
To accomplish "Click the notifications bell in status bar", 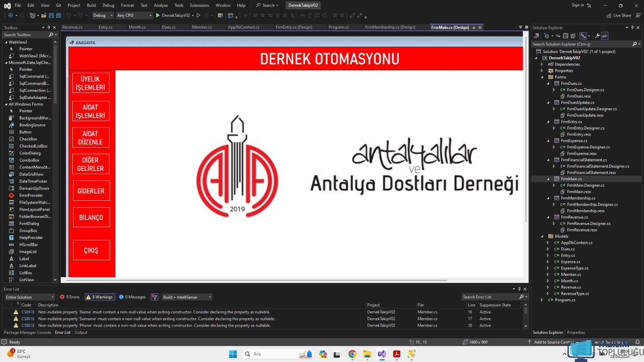I will click(x=638, y=342).
